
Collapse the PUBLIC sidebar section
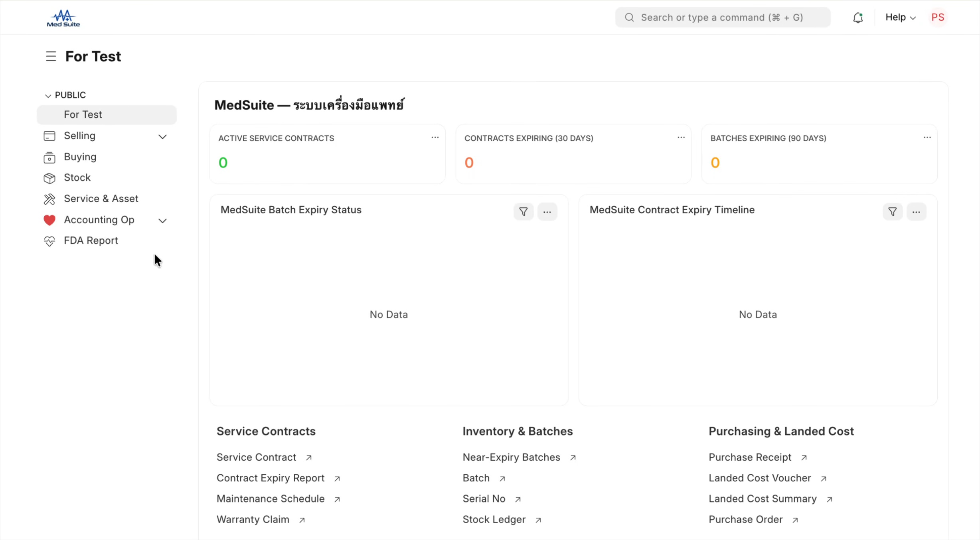pyautogui.click(x=48, y=96)
